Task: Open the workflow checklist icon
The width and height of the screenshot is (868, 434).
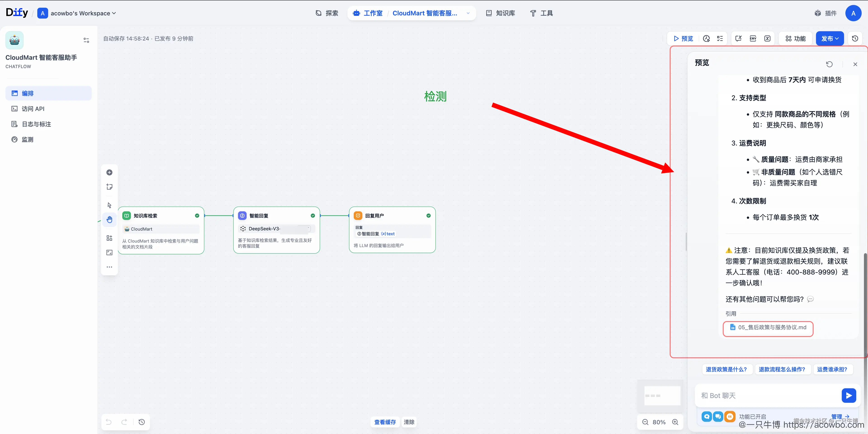Action: click(x=720, y=38)
